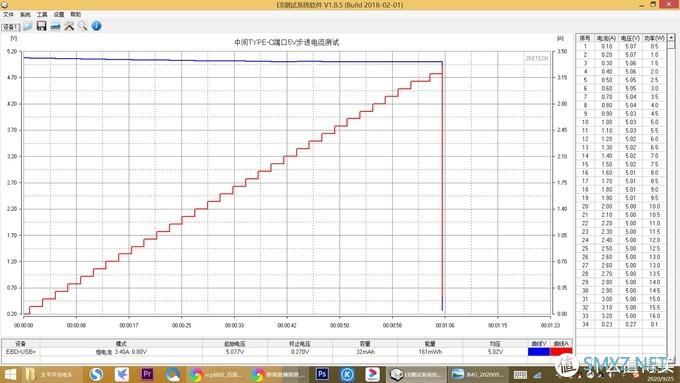This screenshot has width=680, height=383.
Task: Click current value 0.10 in row 1
Action: [x=607, y=46]
